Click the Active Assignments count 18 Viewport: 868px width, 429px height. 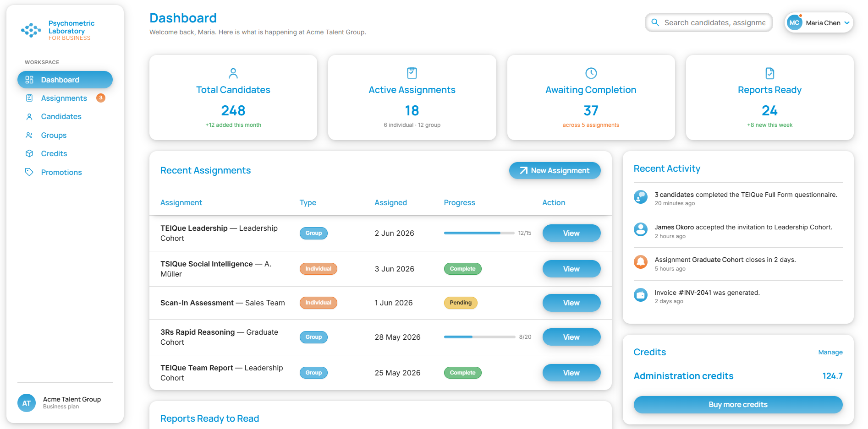(x=412, y=110)
